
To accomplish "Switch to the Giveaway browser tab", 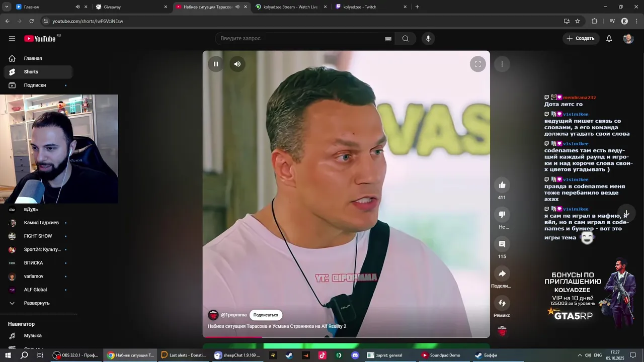I will click(x=131, y=7).
